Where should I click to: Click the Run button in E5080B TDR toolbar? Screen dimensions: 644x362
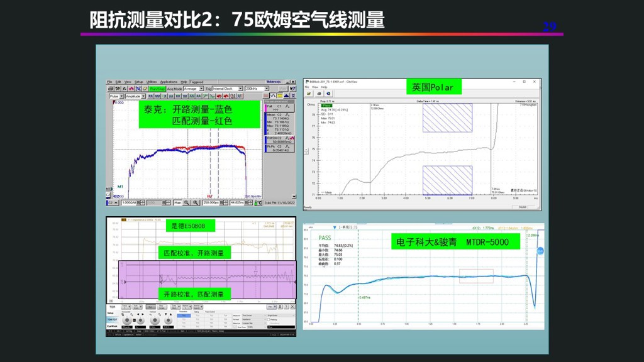[x=150, y=307]
